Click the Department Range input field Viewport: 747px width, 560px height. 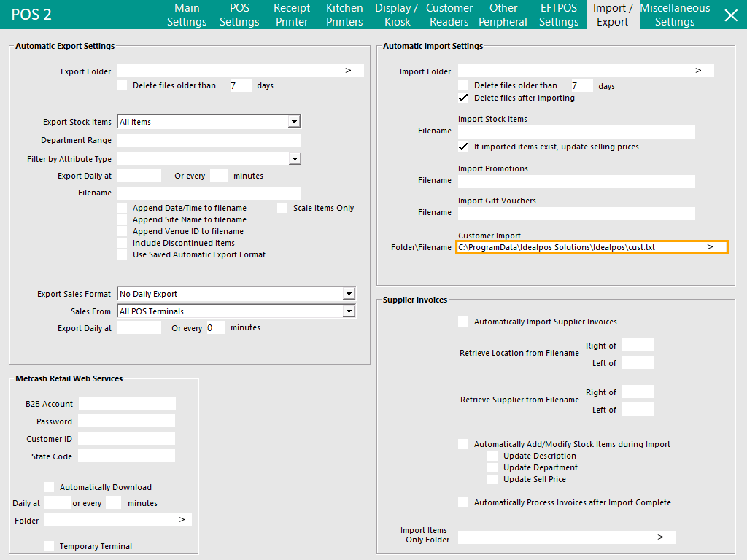coord(209,141)
